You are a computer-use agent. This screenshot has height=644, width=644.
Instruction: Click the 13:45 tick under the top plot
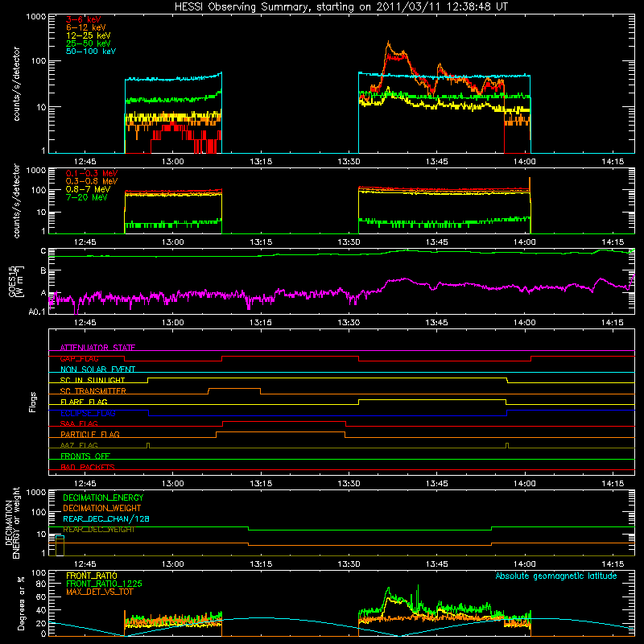[x=436, y=162]
